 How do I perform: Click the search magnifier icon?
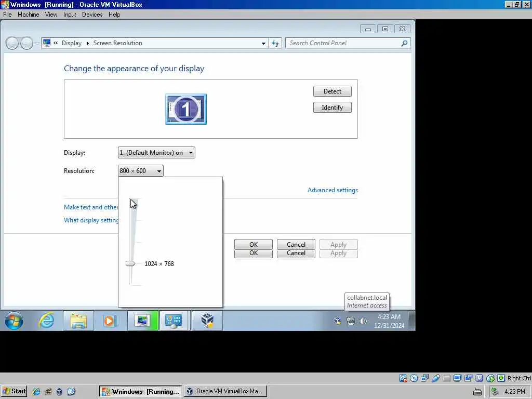tap(404, 43)
